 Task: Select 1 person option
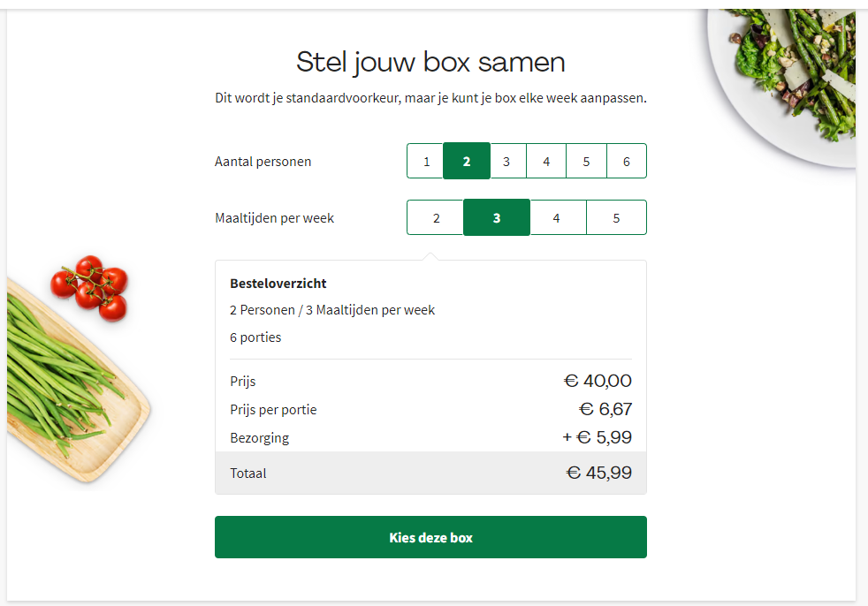coord(426,162)
